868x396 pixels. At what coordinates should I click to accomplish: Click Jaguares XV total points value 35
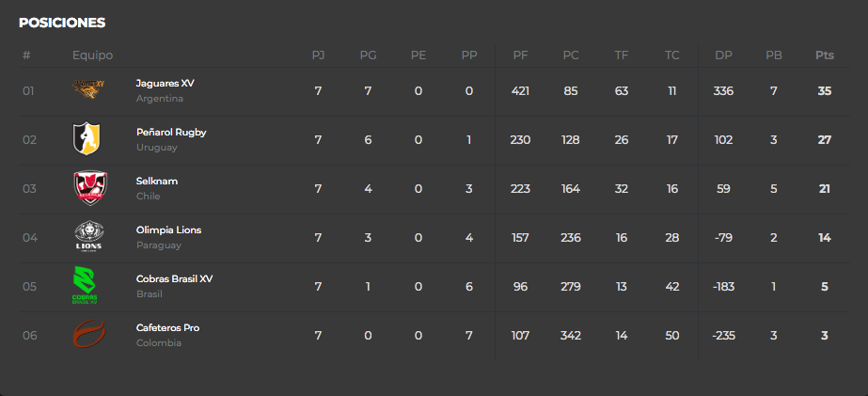[824, 91]
